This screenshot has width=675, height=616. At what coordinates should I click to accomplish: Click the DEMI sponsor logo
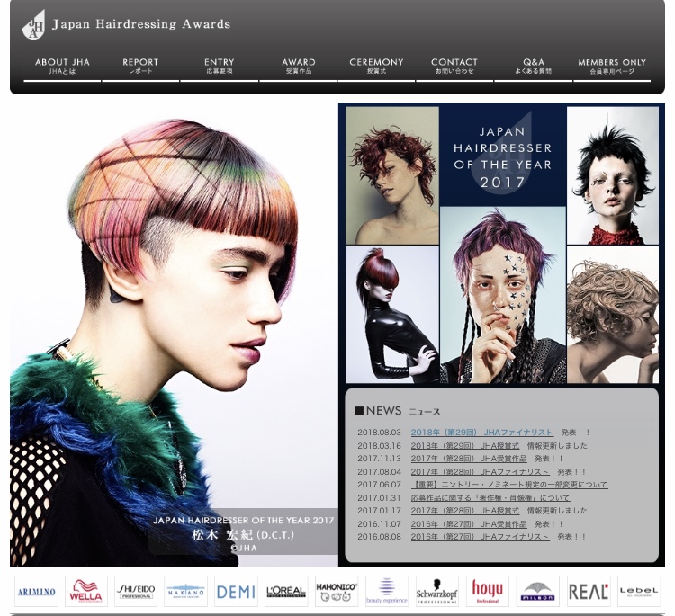click(236, 591)
